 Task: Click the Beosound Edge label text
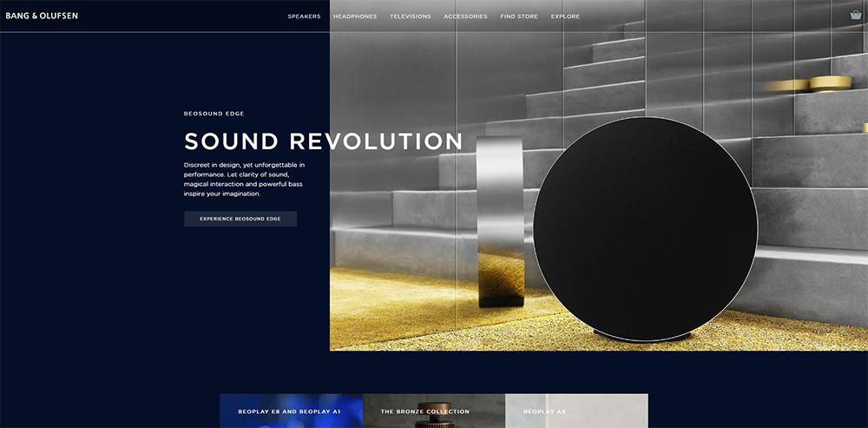[x=214, y=114]
